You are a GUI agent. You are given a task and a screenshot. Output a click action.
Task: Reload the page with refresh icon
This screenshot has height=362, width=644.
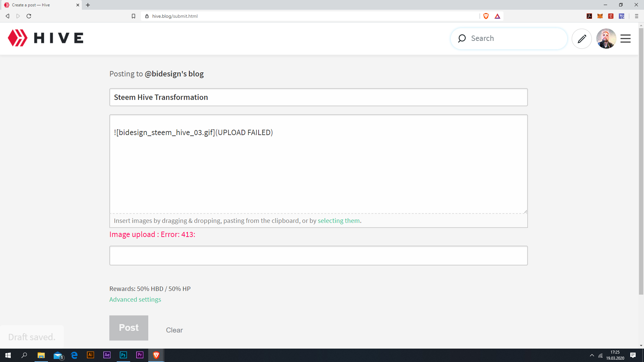click(29, 16)
